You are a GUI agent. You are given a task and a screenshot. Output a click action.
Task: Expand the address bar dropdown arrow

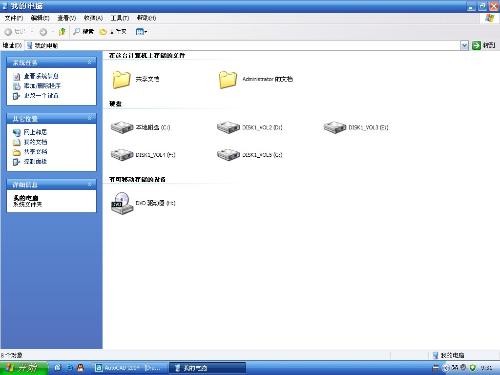464,45
